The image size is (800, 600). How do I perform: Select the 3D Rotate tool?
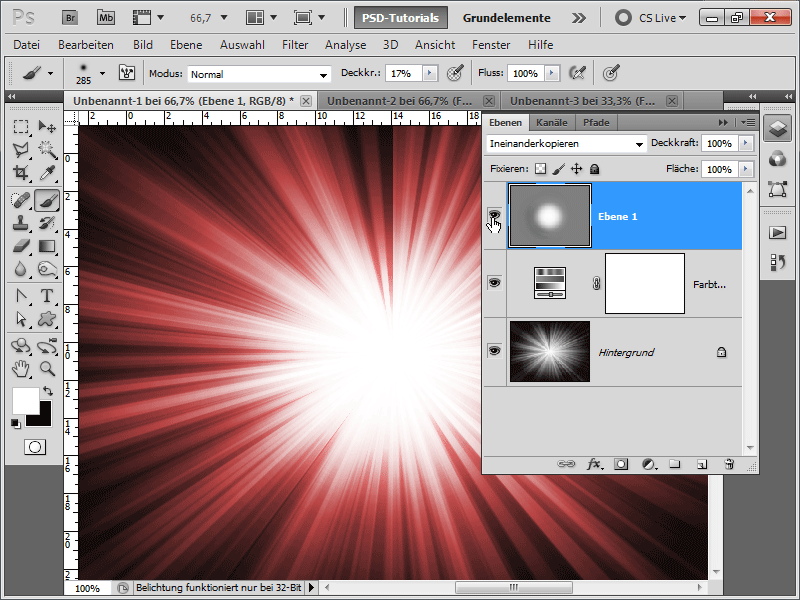[x=21, y=346]
